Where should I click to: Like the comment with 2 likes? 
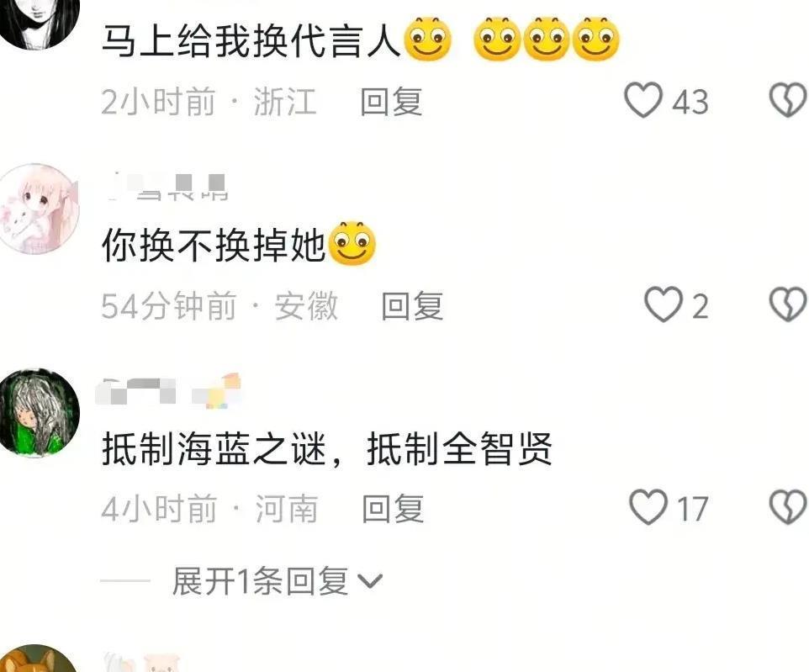664,304
